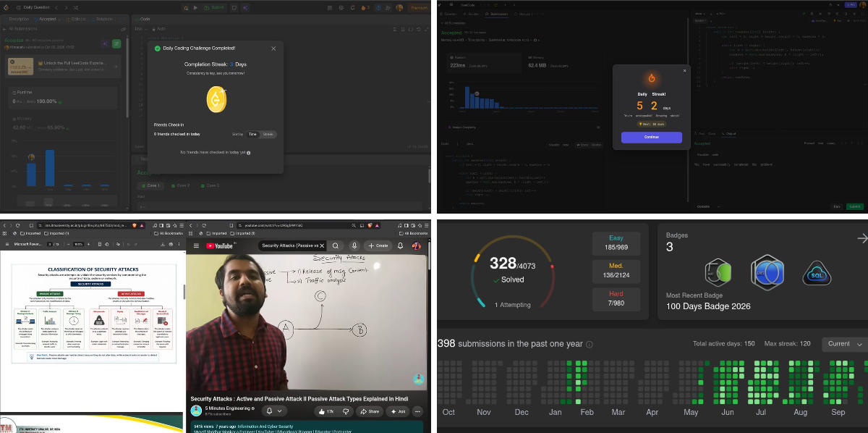Close the Daily Coding Challenge Completed dialog

273,49
